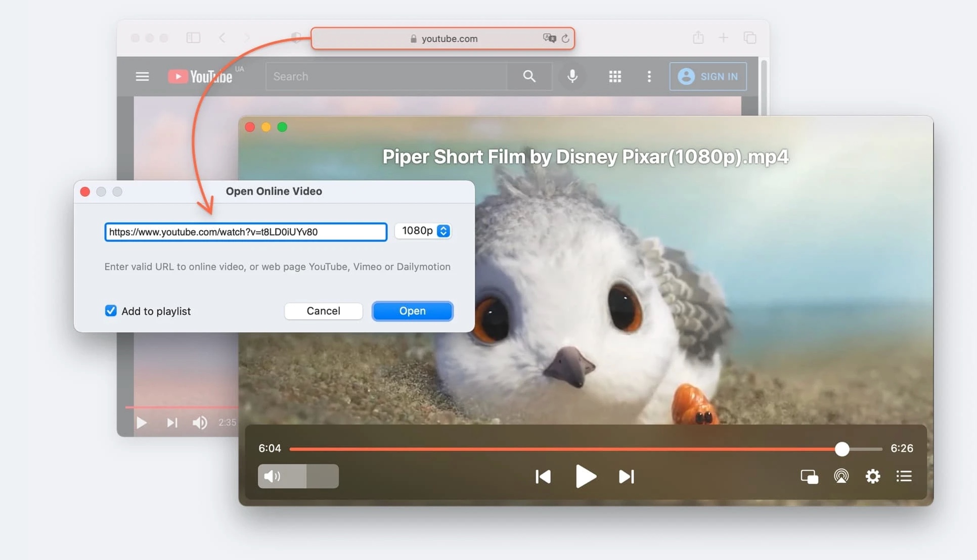Show the playlist panel icon
Viewport: 977px width, 560px height.
(x=904, y=476)
